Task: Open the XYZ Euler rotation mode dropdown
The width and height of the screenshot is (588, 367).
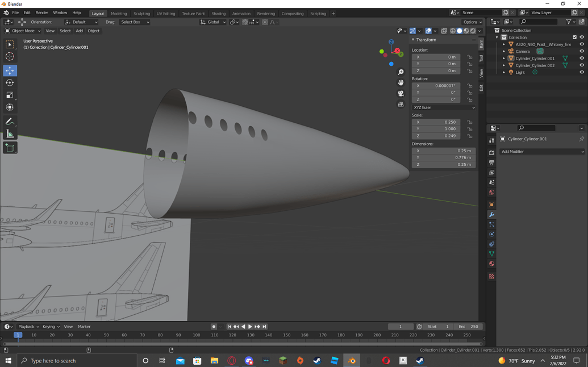Action: (444, 107)
